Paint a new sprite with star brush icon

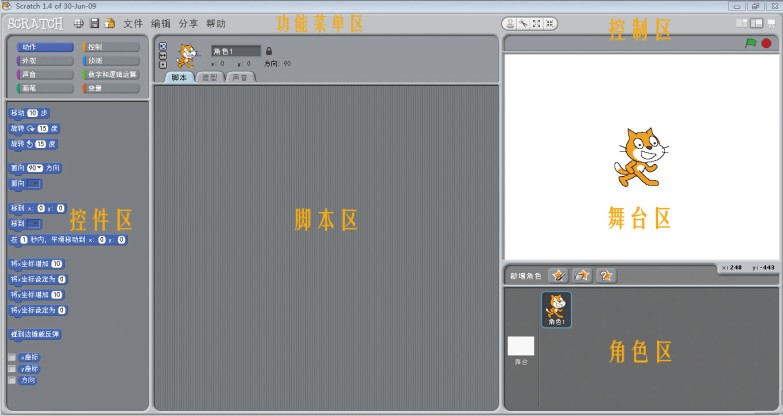[558, 275]
